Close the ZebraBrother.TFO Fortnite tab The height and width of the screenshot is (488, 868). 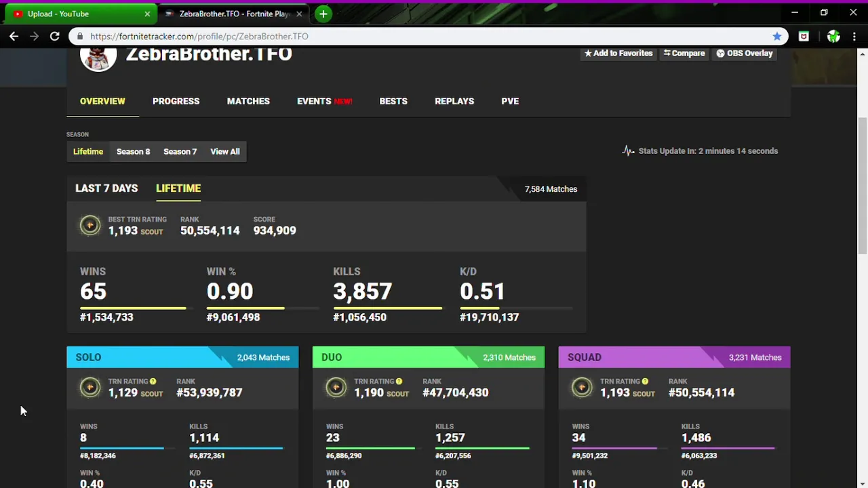point(299,14)
